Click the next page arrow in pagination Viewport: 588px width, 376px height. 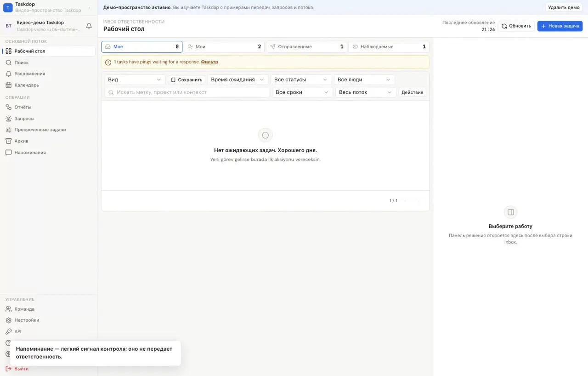coord(418,201)
